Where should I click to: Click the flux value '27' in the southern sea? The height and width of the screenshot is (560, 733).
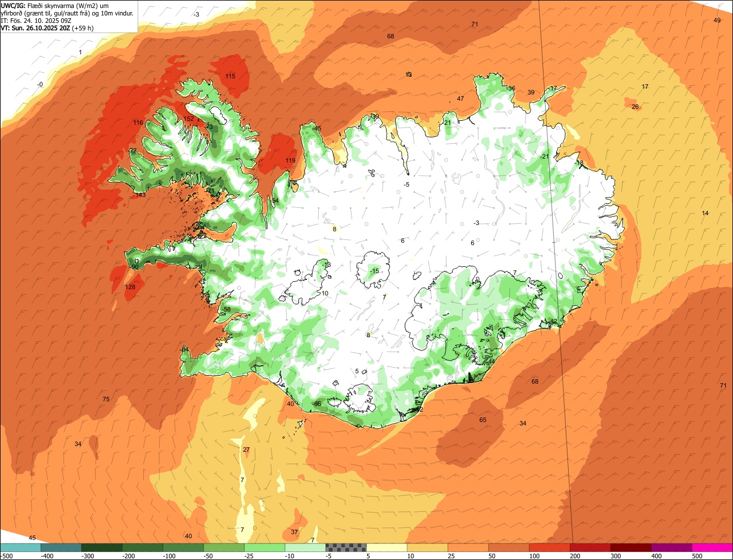(246, 449)
